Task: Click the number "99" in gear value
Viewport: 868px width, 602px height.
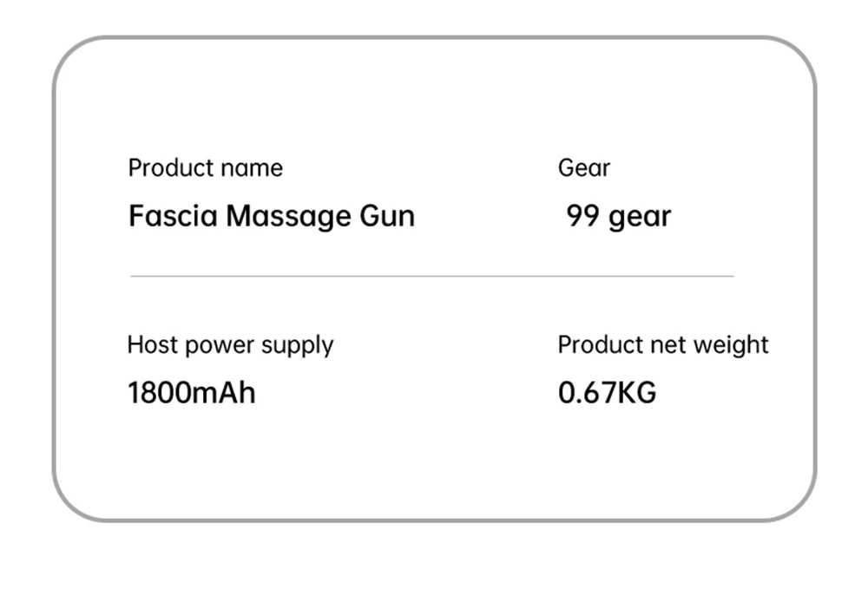Action: [x=582, y=216]
